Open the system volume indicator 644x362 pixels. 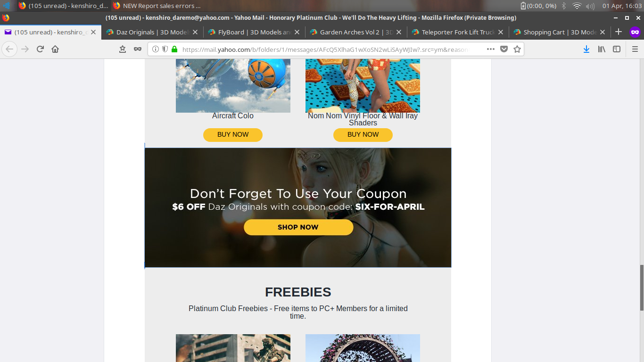click(x=590, y=6)
